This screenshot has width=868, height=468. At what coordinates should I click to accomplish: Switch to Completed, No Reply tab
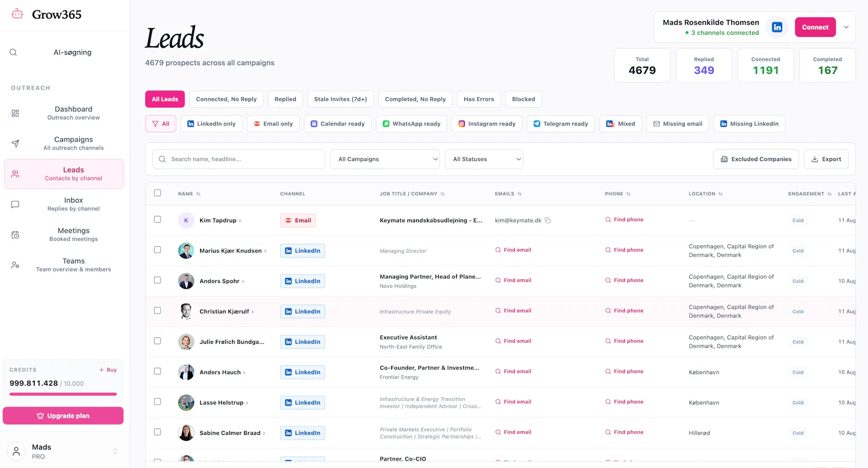coord(416,99)
